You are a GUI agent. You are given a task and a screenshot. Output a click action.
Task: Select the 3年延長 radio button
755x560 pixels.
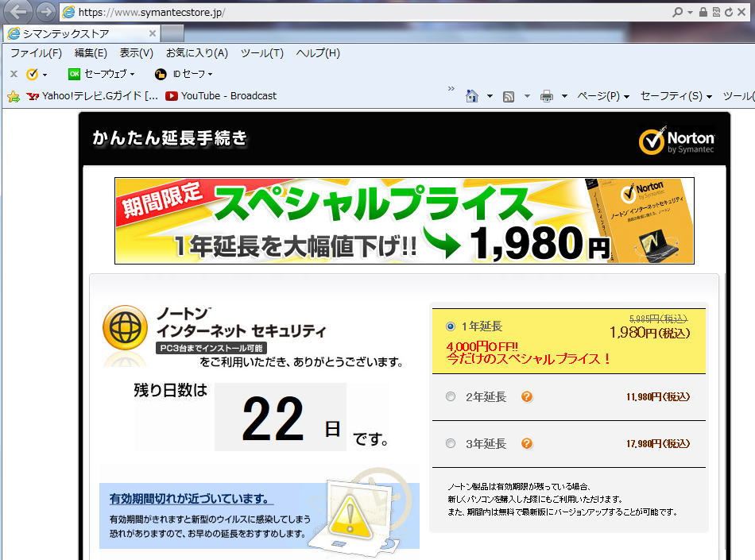click(x=450, y=443)
